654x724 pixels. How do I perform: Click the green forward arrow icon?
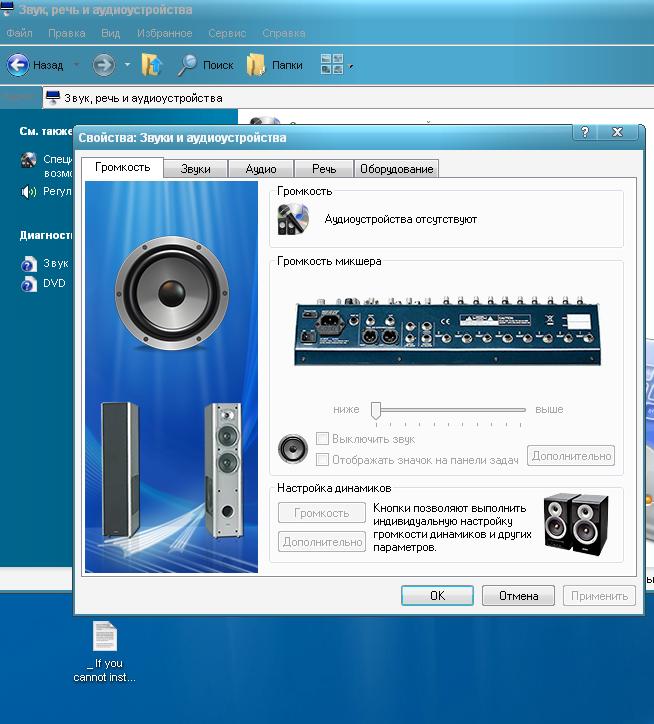pos(103,65)
